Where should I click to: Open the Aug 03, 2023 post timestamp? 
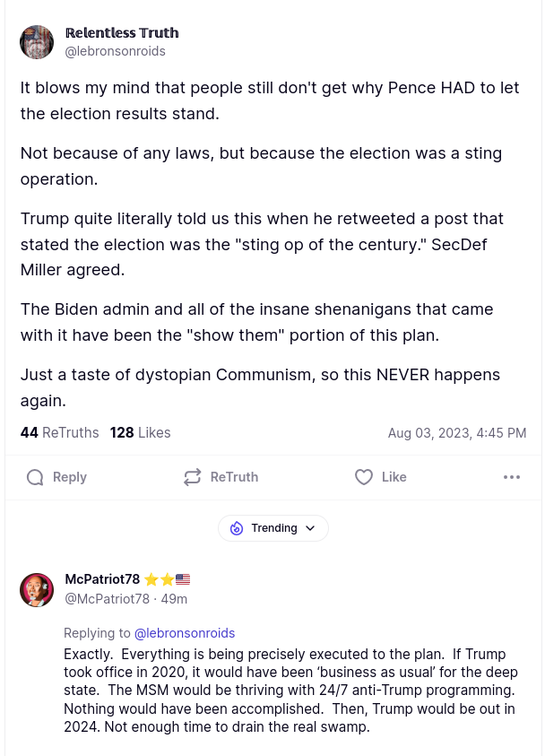tap(456, 433)
